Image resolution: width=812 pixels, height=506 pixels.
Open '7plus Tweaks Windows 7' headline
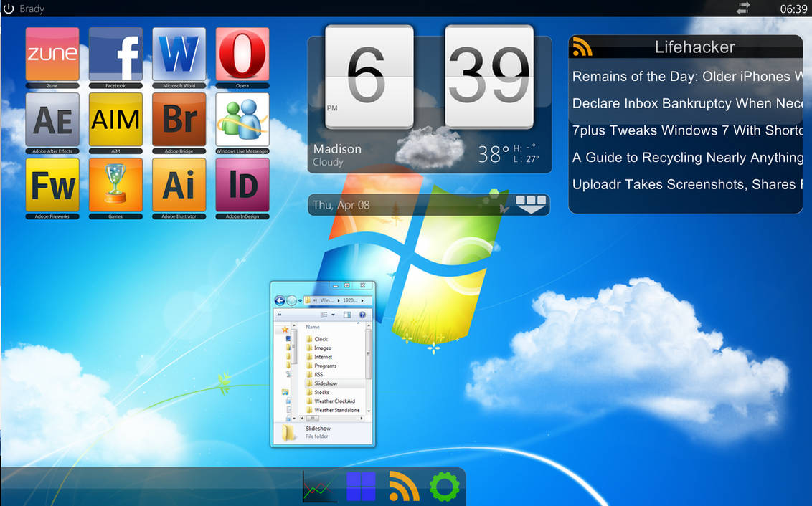(x=686, y=130)
